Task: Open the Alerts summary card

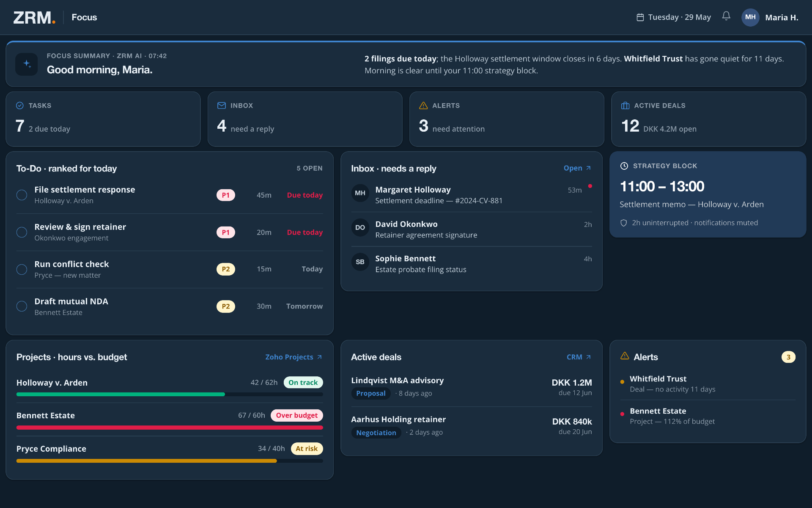Action: coord(507,119)
